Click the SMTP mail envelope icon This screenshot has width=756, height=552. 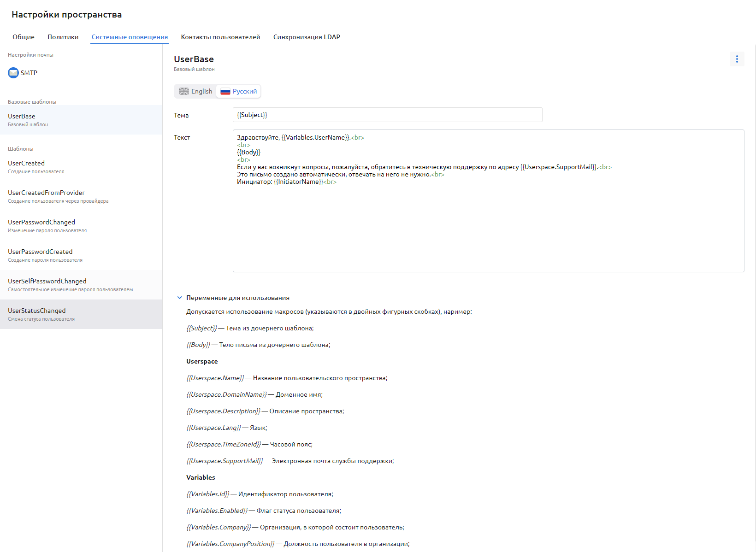(13, 73)
